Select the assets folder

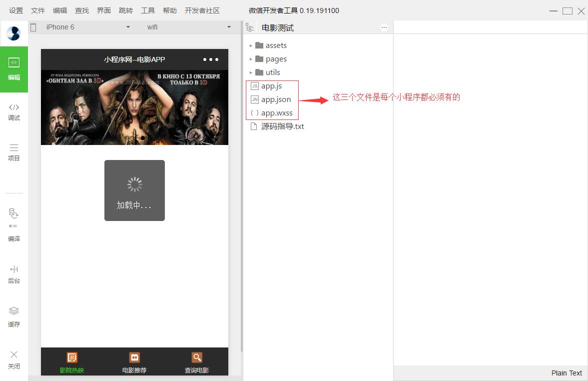271,45
